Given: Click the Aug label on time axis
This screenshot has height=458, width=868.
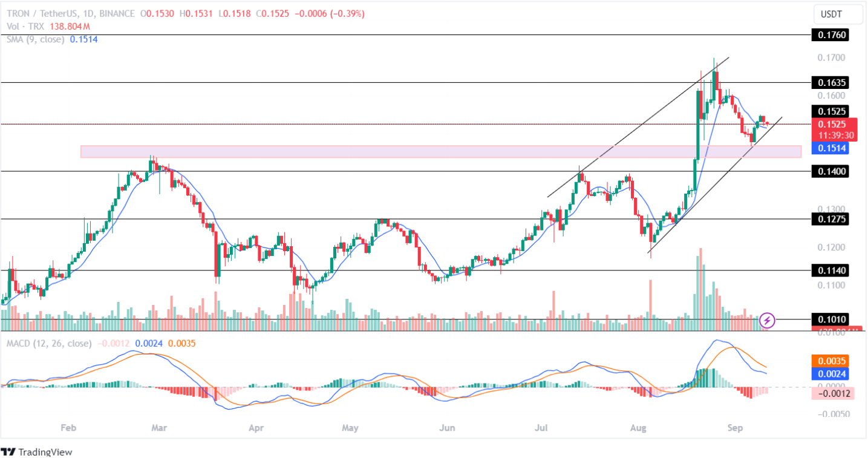Looking at the screenshot, I should 638,428.
